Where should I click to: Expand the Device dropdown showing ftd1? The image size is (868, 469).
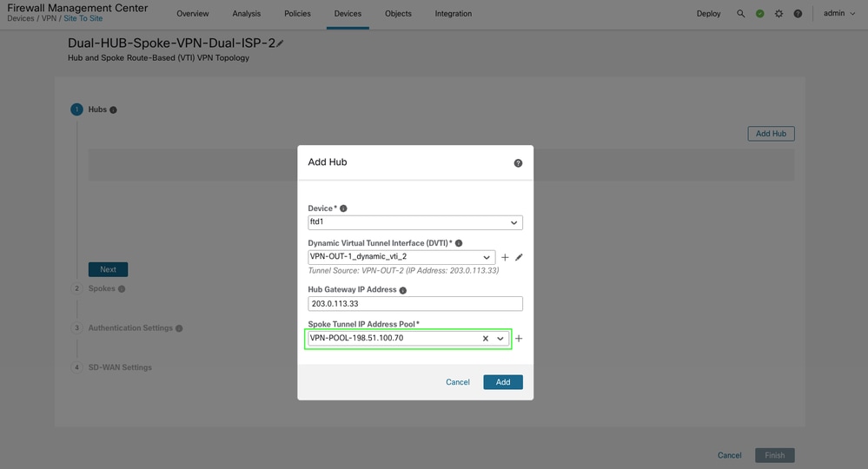tap(514, 222)
